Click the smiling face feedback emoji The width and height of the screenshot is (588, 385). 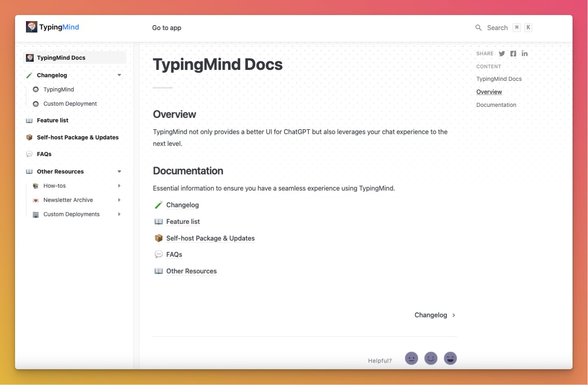click(x=431, y=358)
